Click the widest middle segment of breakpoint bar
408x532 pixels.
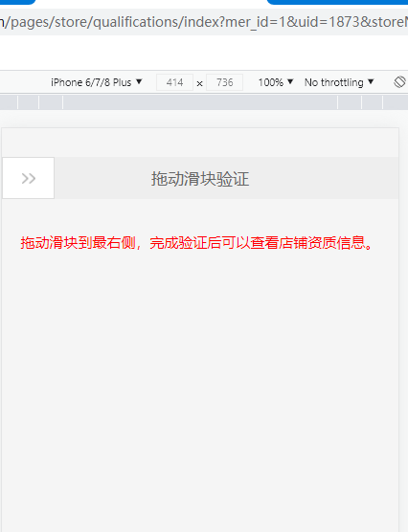200,102
